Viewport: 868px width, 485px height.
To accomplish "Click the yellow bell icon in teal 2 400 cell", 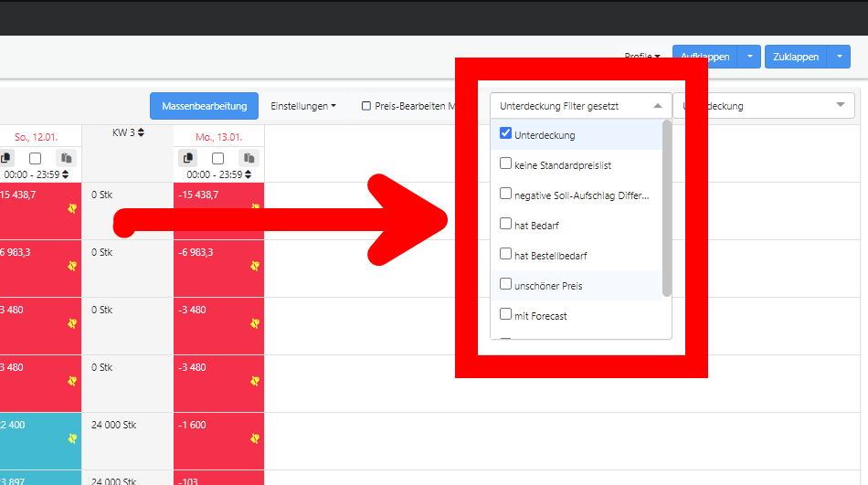I will click(72, 438).
